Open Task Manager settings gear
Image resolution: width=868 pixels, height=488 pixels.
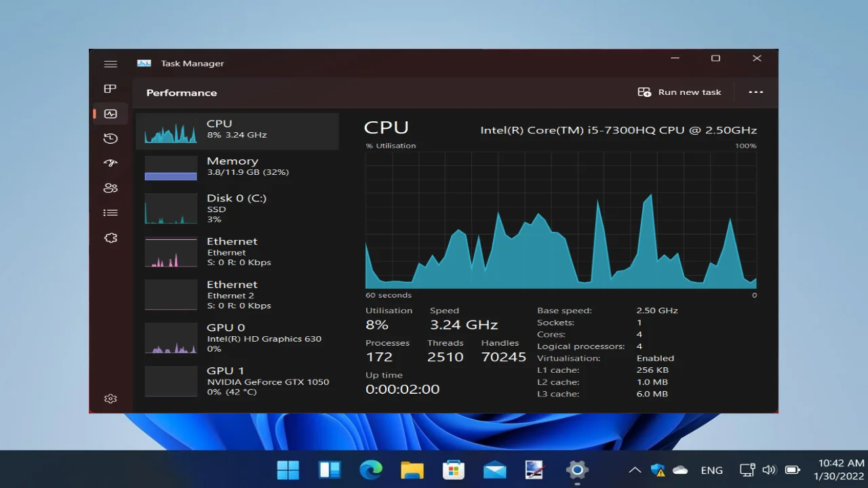pos(111,399)
